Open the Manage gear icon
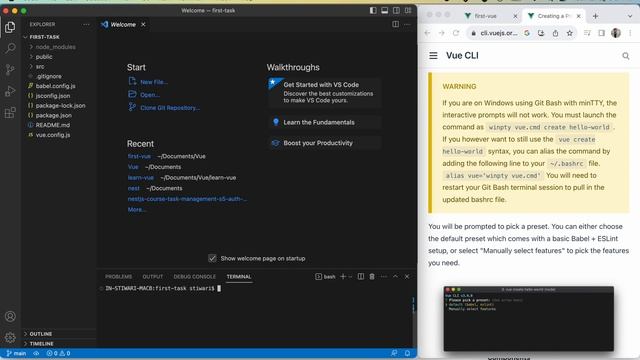The image size is (640, 360). pyautogui.click(x=10, y=338)
